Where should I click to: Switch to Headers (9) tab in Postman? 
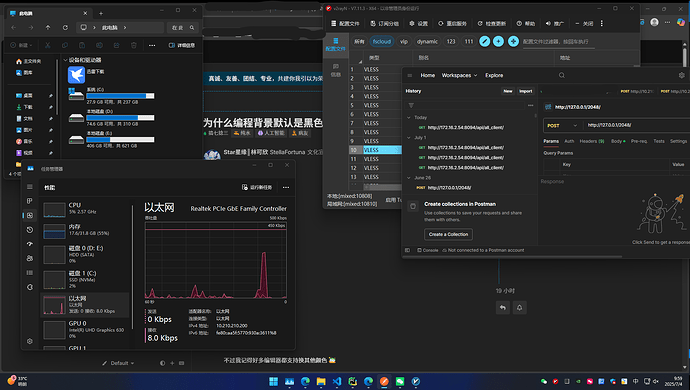(x=592, y=141)
